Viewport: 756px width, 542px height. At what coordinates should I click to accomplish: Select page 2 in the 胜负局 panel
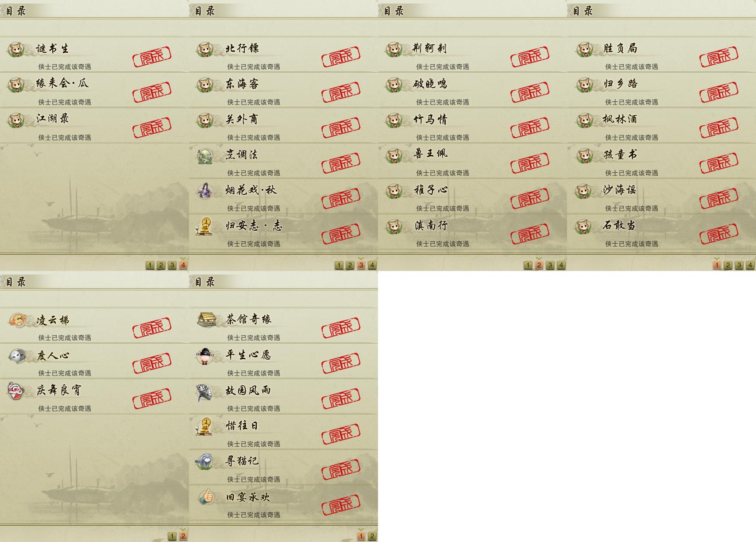tap(728, 265)
